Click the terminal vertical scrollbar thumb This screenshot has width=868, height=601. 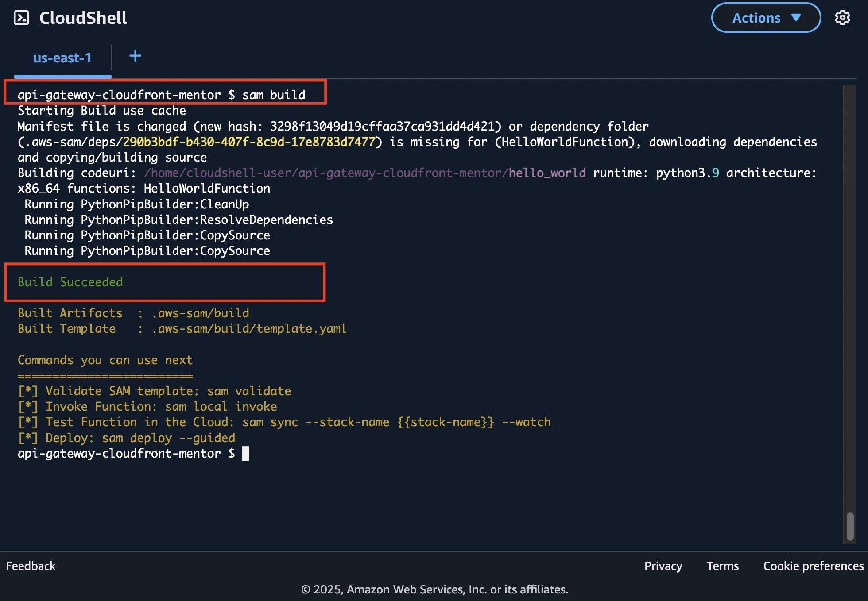(x=850, y=526)
